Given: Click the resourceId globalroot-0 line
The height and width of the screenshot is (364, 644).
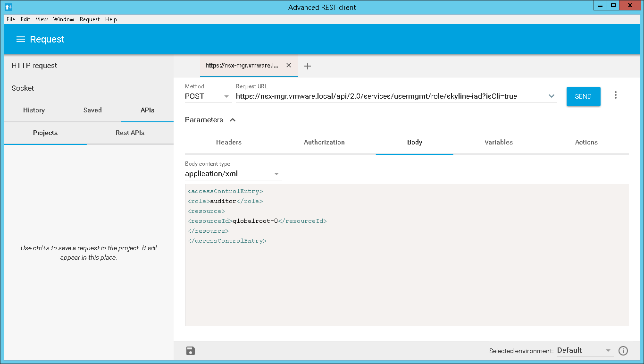Looking at the screenshot, I should 257,221.
